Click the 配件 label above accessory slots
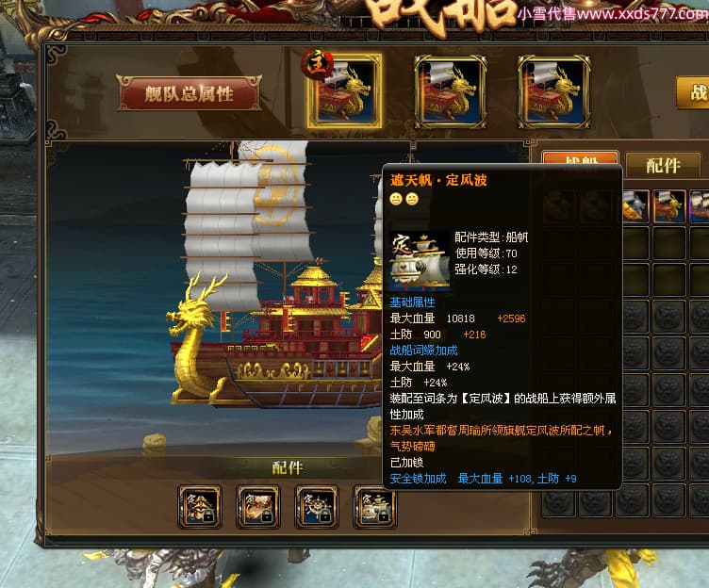 pos(288,467)
